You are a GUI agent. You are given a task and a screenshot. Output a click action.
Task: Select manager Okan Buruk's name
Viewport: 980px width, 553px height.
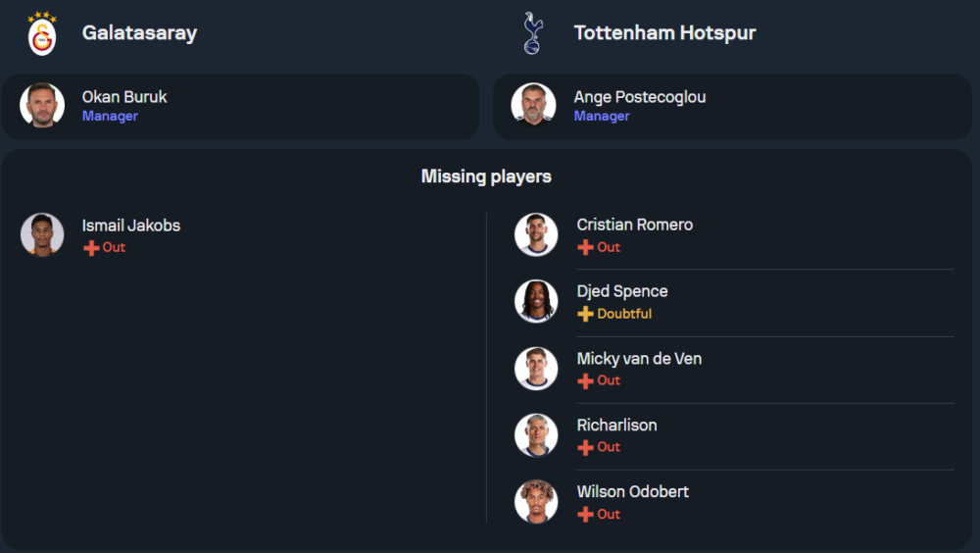click(x=124, y=97)
